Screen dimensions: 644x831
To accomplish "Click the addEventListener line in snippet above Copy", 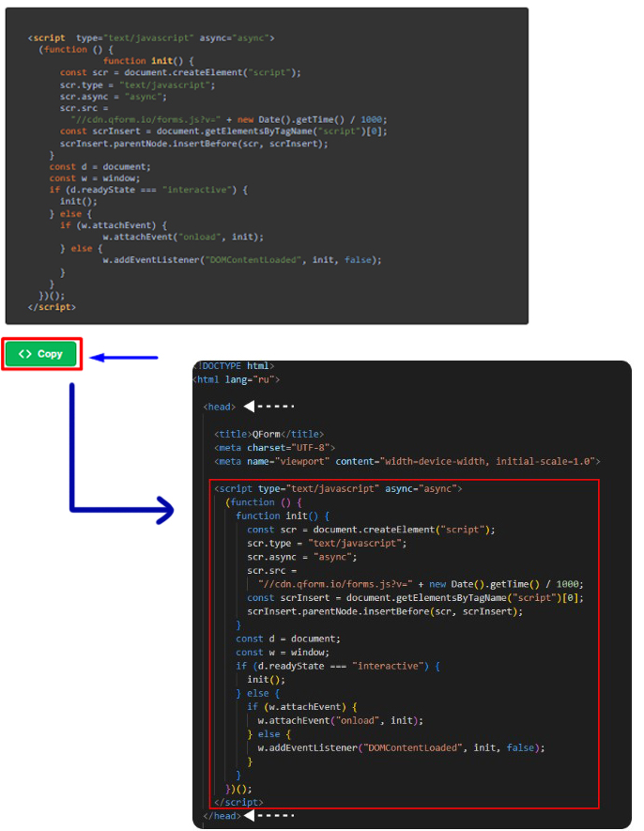I will (241, 260).
